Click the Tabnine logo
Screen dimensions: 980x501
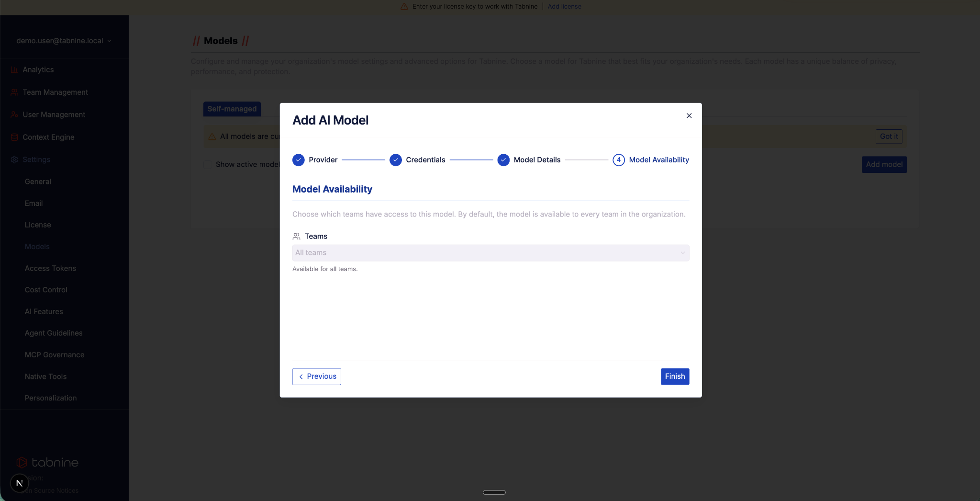tap(47, 463)
